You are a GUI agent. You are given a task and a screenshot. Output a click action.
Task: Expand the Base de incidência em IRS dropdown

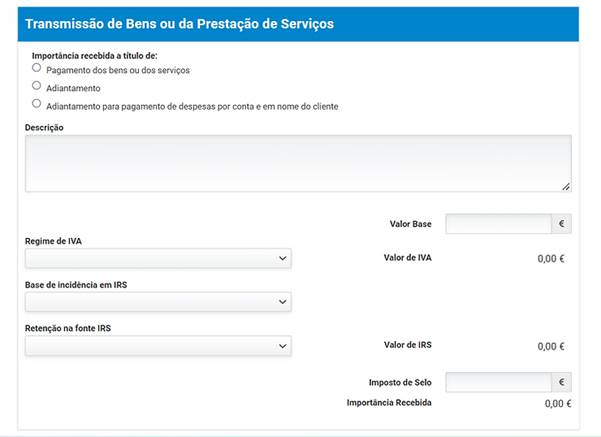pos(158,302)
